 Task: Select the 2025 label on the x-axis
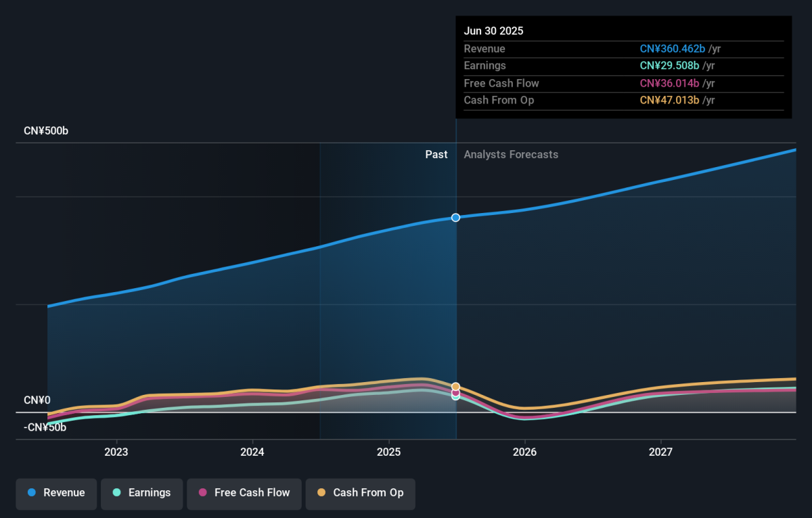[x=388, y=452]
